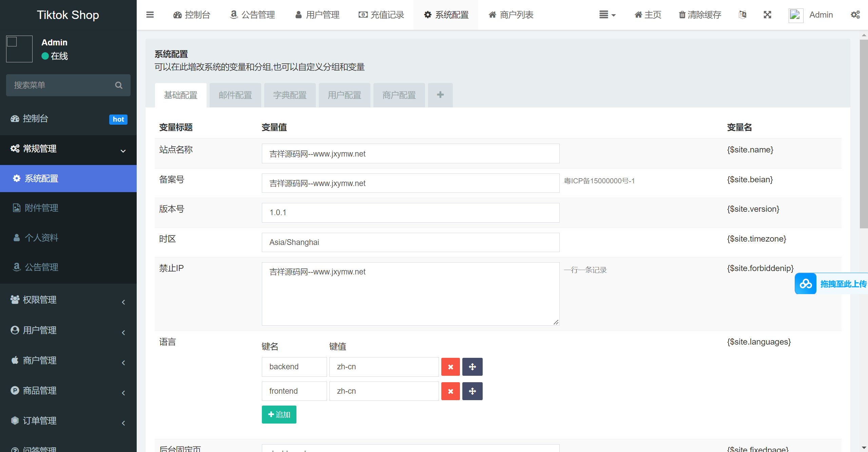Click the green 追加 button
This screenshot has width=868, height=452.
(279, 414)
